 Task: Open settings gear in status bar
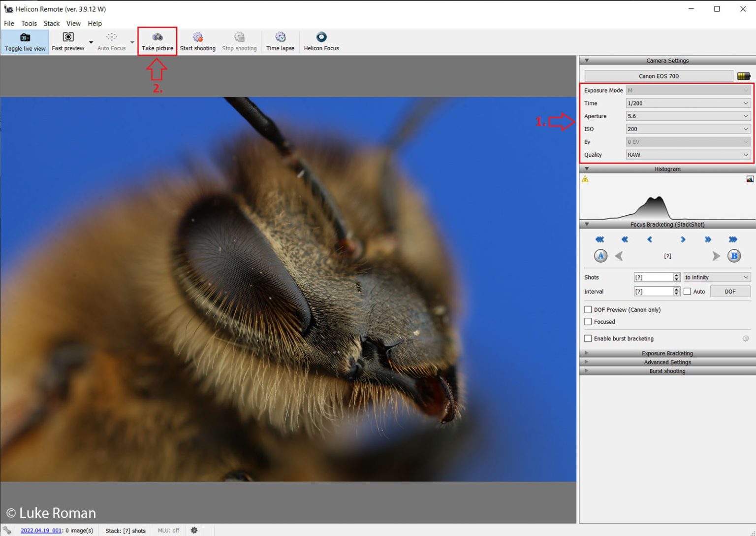(194, 531)
